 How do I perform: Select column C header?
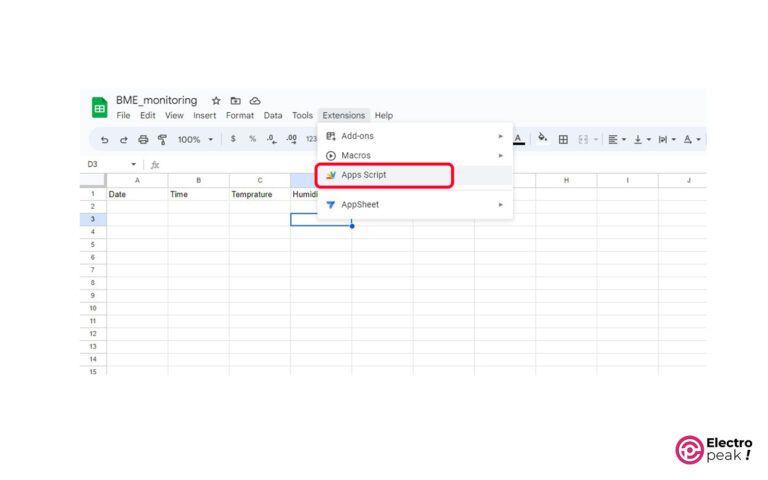260,180
